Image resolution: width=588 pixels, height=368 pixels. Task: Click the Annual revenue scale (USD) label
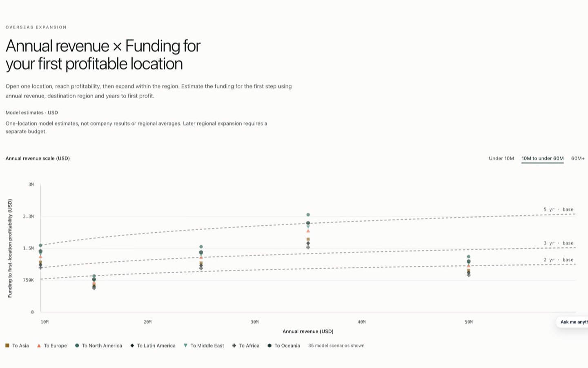pos(38,158)
